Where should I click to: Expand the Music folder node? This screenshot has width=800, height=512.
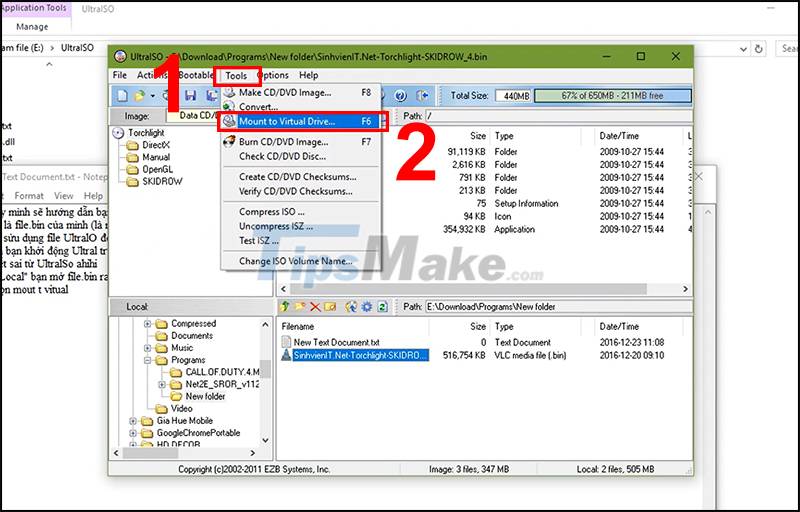[147, 348]
